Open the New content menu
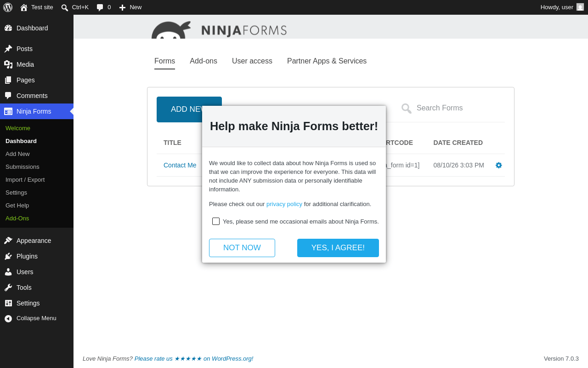The image size is (588, 368). coord(130,7)
